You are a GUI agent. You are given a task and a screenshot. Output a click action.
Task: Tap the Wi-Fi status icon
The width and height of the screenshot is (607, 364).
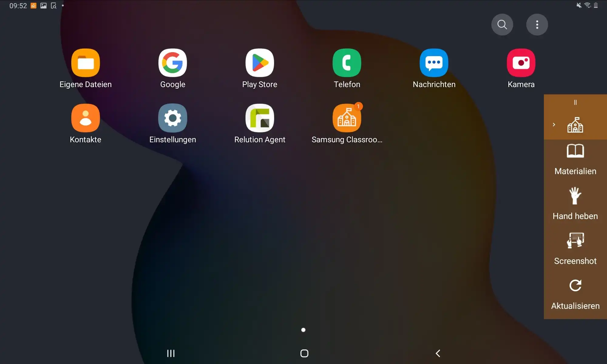588,5
